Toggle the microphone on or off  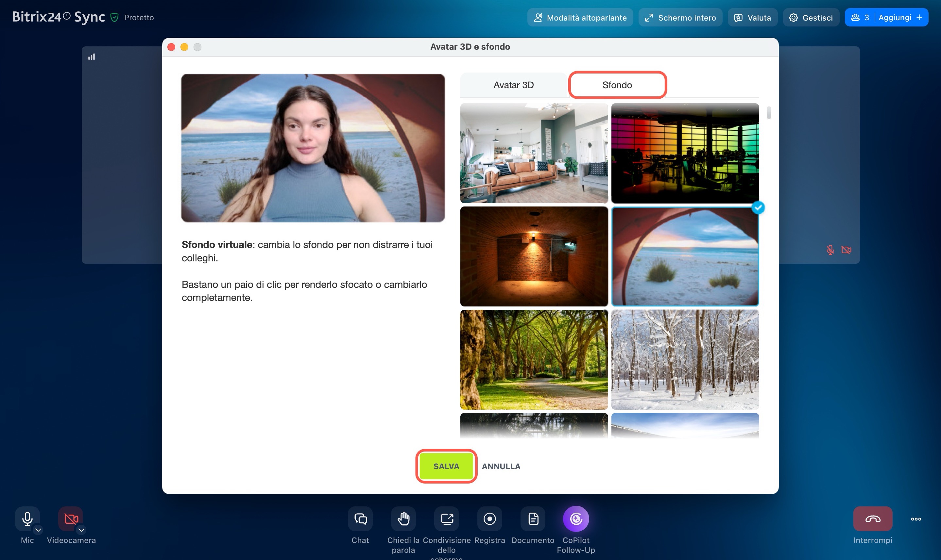click(x=26, y=518)
